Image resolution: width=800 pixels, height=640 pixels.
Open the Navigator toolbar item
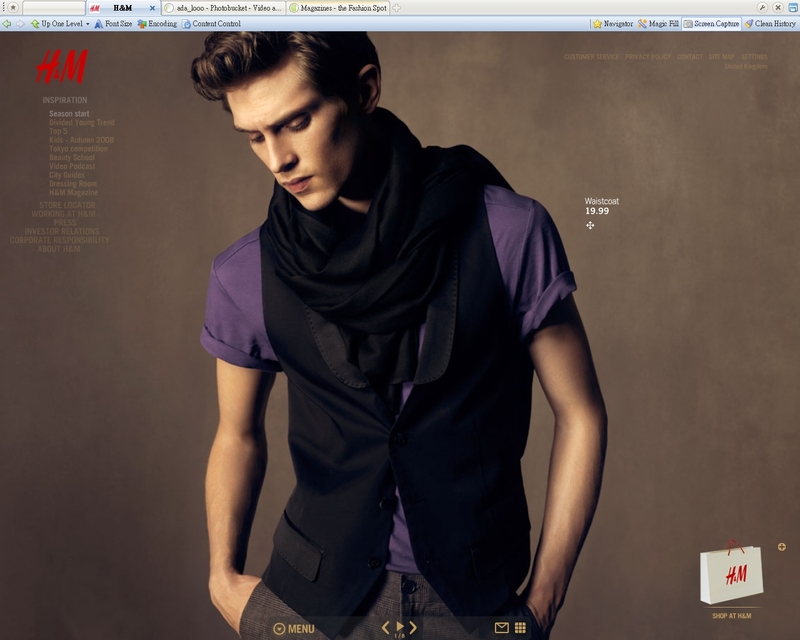(612, 23)
